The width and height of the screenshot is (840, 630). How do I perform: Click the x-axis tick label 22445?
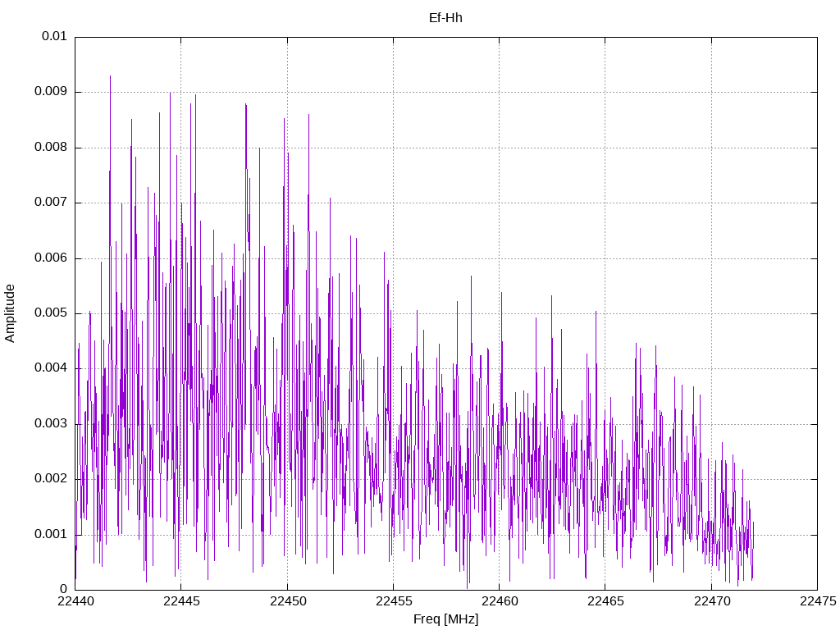(x=181, y=601)
